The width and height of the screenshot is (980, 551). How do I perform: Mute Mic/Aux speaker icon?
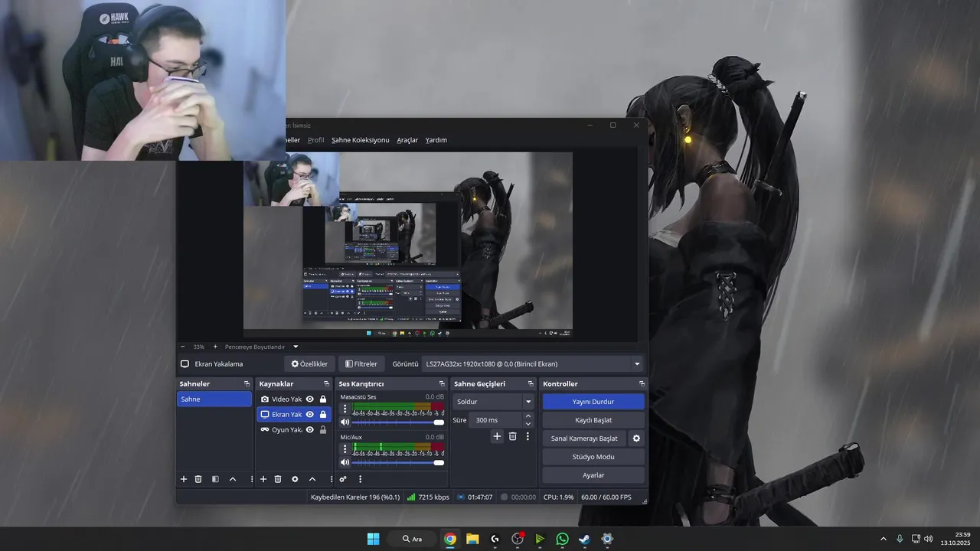[x=345, y=462]
